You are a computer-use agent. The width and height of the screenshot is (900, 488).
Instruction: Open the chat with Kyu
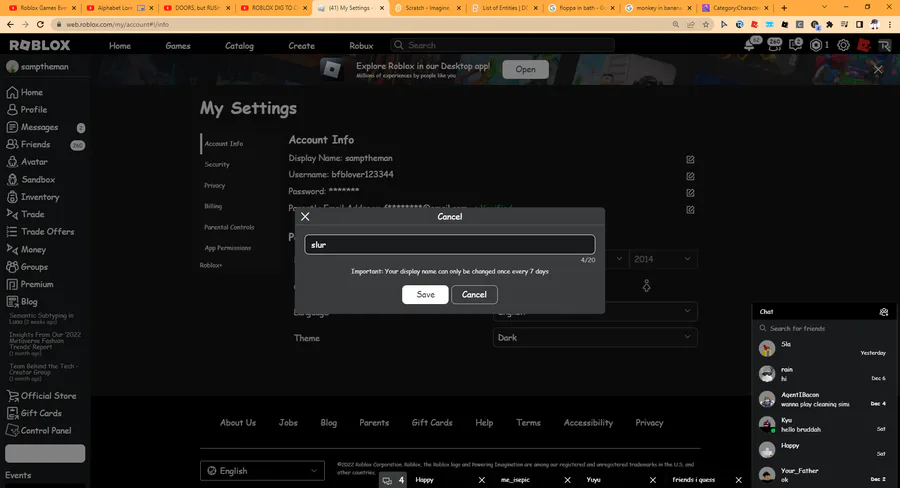click(x=823, y=424)
